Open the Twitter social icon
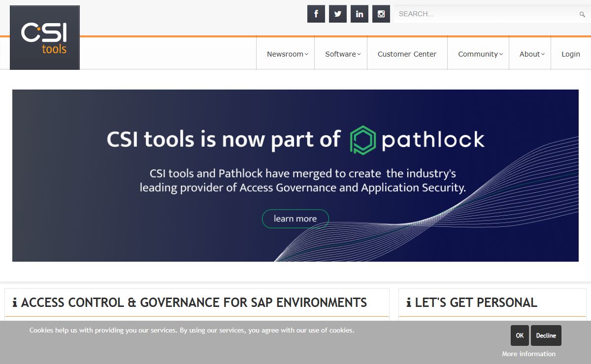591x364 pixels. pyautogui.click(x=338, y=14)
